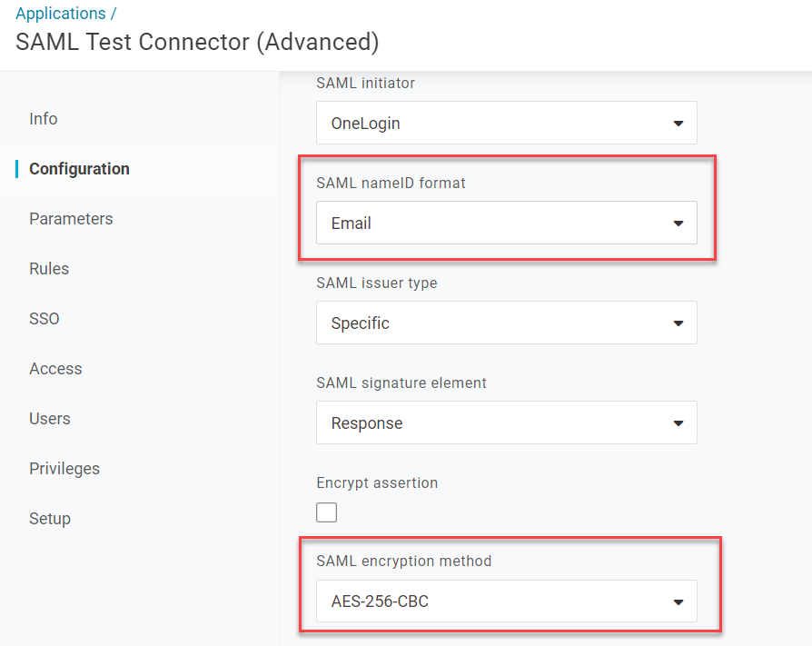Change the nameID format from Email
This screenshot has width=812, height=646.
click(506, 223)
